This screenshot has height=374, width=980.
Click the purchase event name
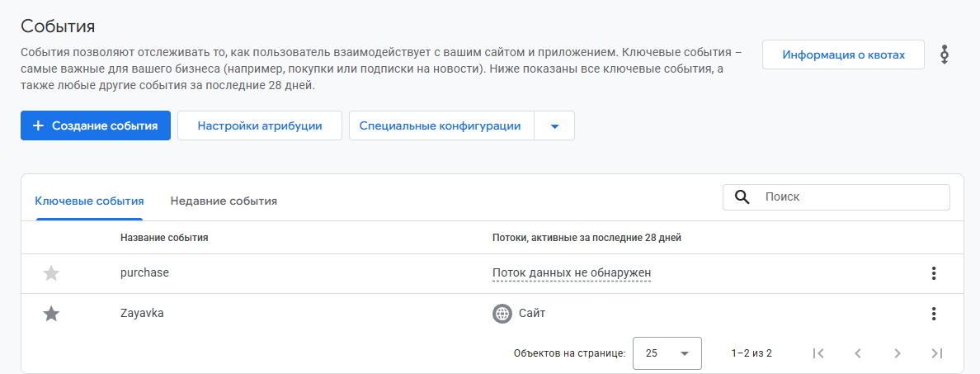coord(144,272)
